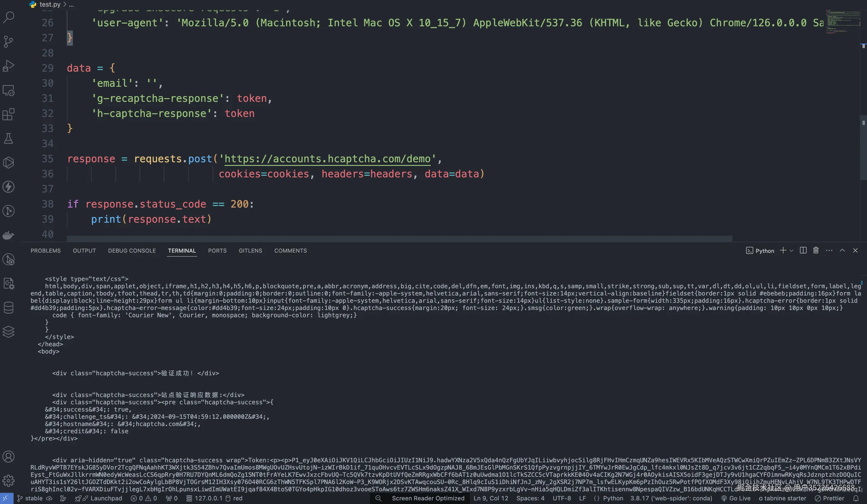Screen dimensions: 867x504
Task: Open the Search view in activity bar
Action: [8, 17]
